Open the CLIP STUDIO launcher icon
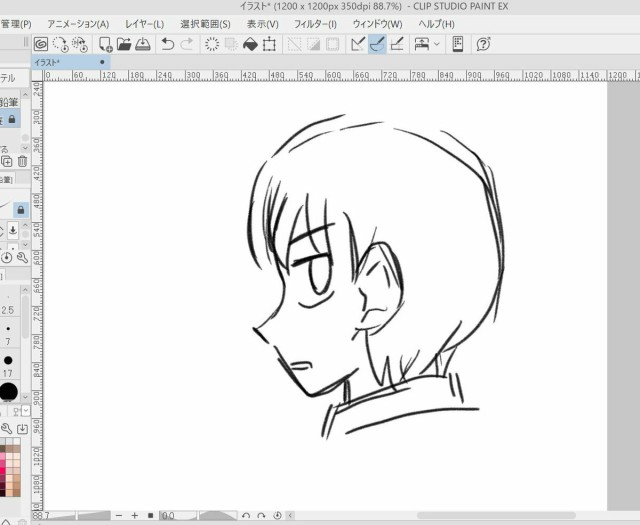640x525 pixels. point(41,44)
